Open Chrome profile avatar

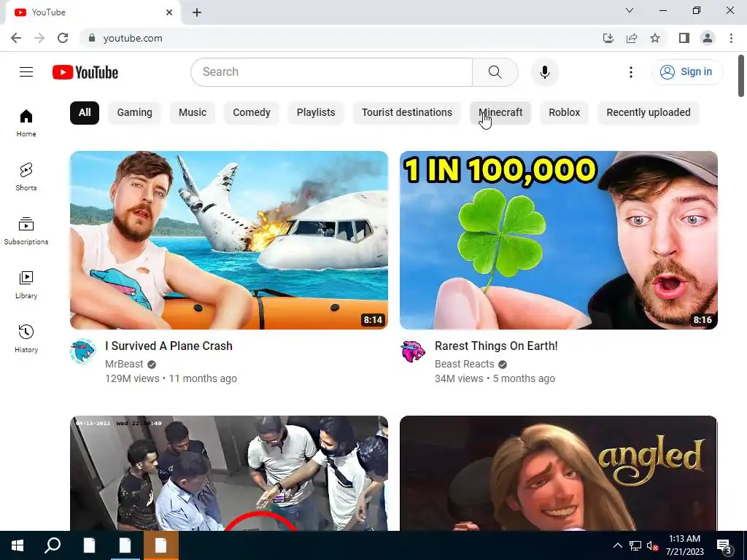pyautogui.click(x=708, y=38)
